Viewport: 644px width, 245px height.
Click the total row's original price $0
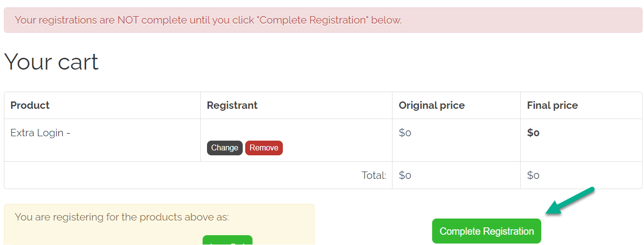click(405, 175)
